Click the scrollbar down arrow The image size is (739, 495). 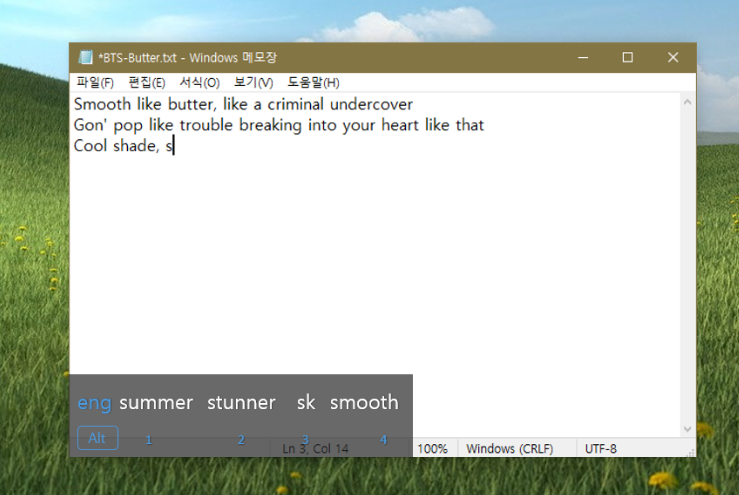coord(687,429)
